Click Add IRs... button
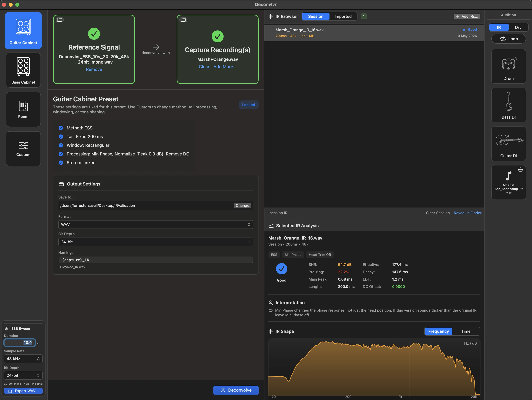532x400 pixels. coord(467,16)
